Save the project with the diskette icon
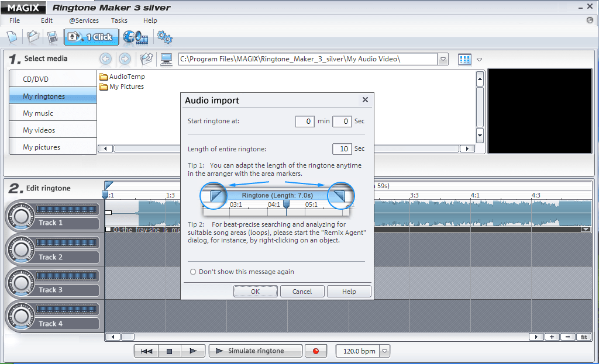This screenshot has height=364, width=599. click(x=52, y=37)
